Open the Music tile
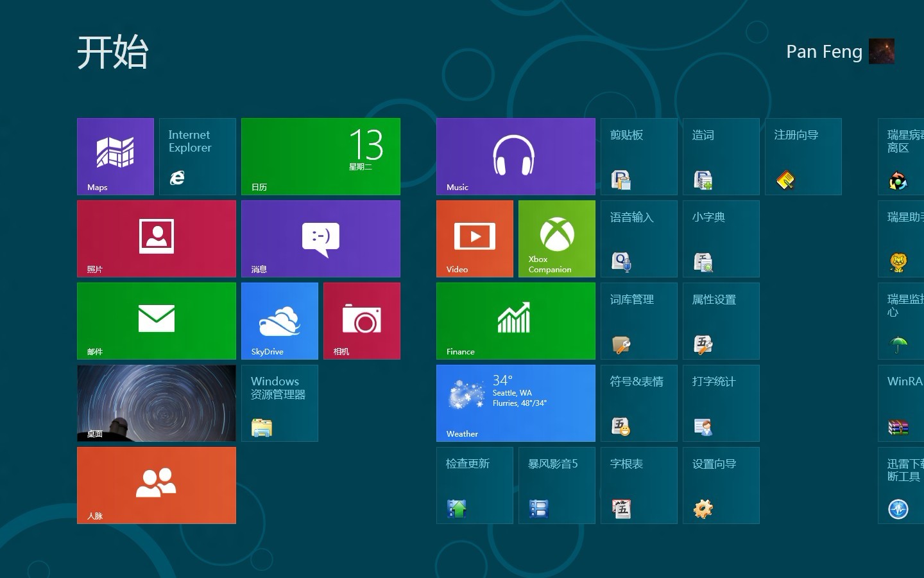Viewport: 924px width, 578px height. [x=516, y=157]
